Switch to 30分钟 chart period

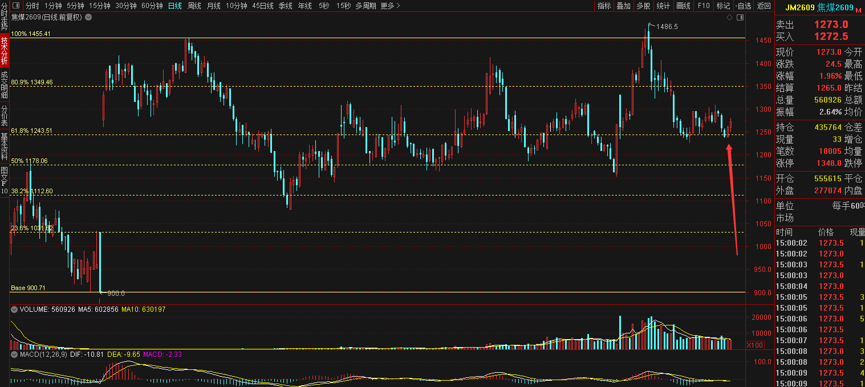126,6
